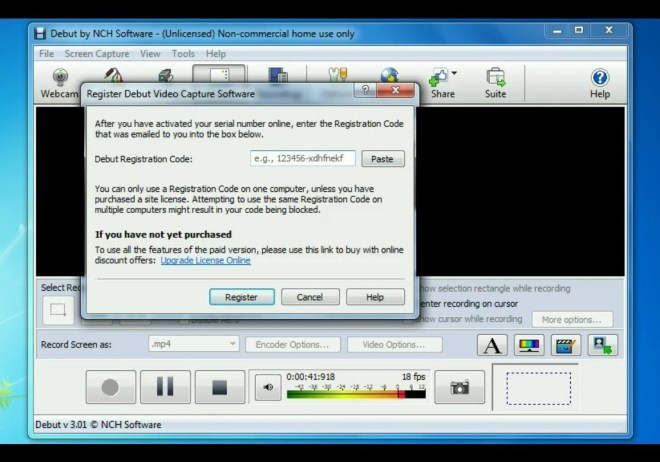Maximize the Debut window
The image size is (660, 462).
579,30
